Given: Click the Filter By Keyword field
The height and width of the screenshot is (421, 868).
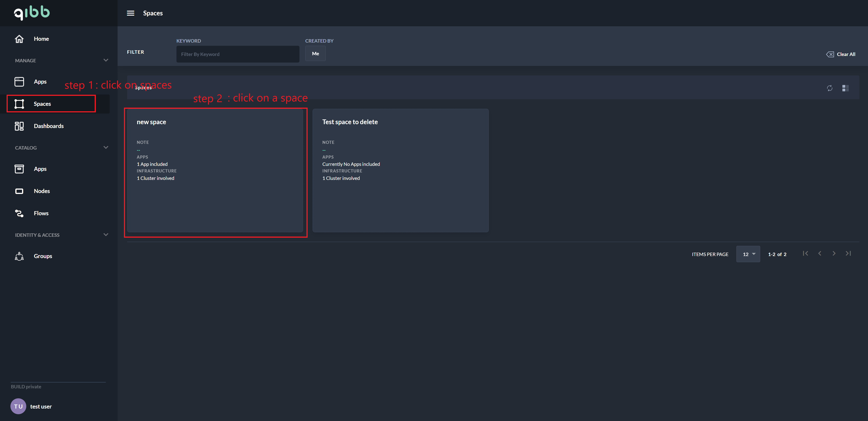Looking at the screenshot, I should pyautogui.click(x=238, y=54).
